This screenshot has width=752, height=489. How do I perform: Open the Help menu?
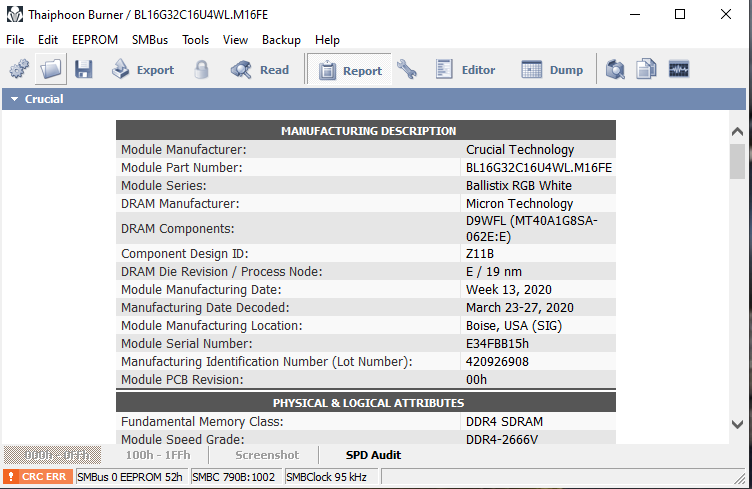[327, 40]
